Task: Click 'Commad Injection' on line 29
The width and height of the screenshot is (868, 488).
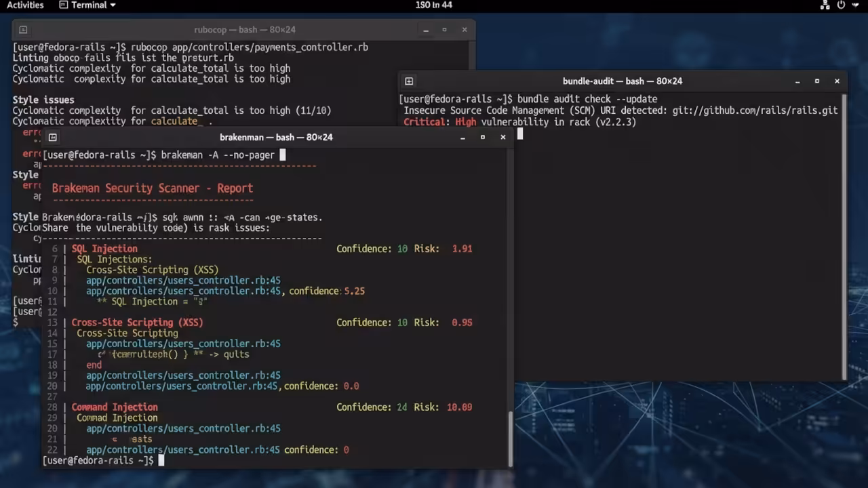Action: [117, 418]
